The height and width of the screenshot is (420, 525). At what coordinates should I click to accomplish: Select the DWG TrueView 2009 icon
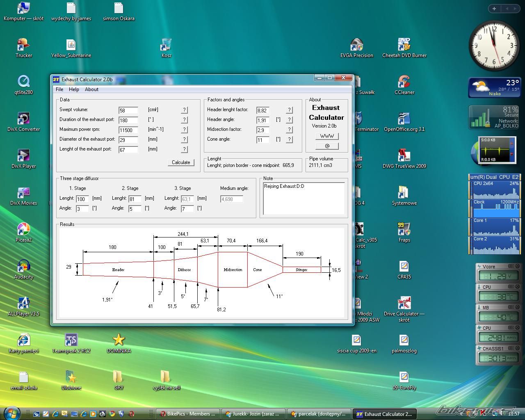coord(404,158)
